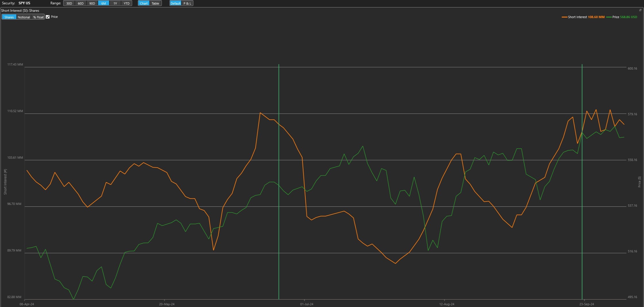Click the 23-Sep-24 date label
The width and height of the screenshot is (644, 307).
pos(587,304)
